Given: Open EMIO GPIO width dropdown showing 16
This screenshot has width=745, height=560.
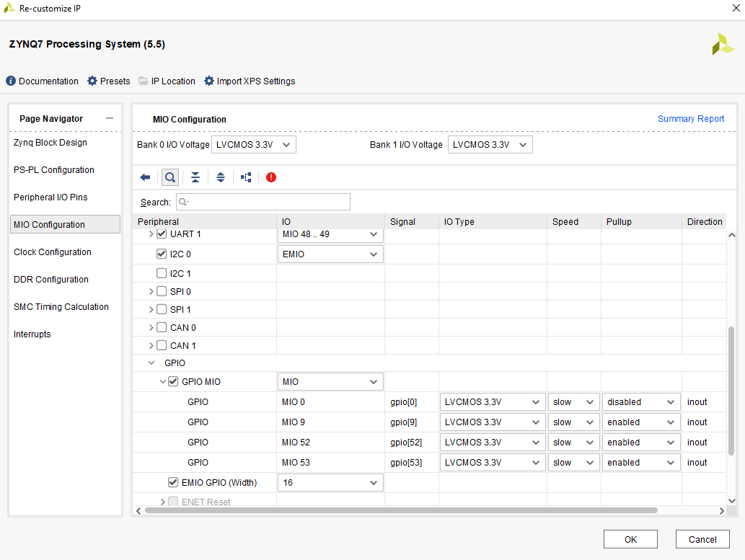Looking at the screenshot, I should pos(330,483).
